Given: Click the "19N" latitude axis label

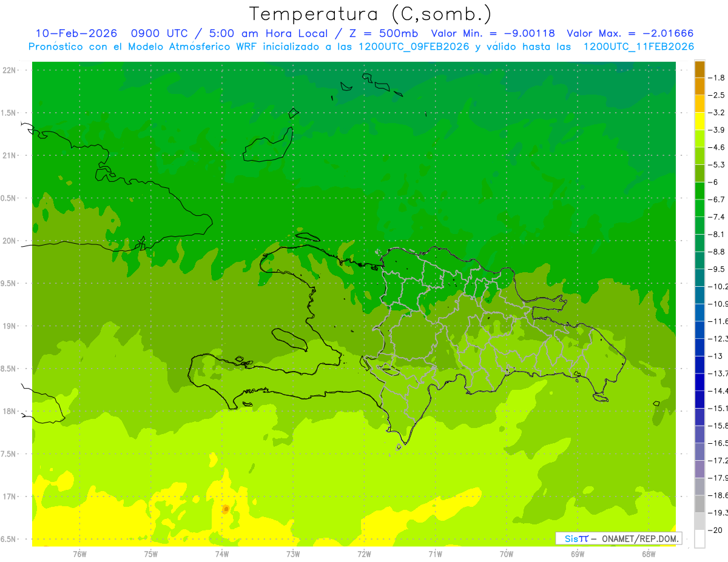Looking at the screenshot, I should point(10,326).
